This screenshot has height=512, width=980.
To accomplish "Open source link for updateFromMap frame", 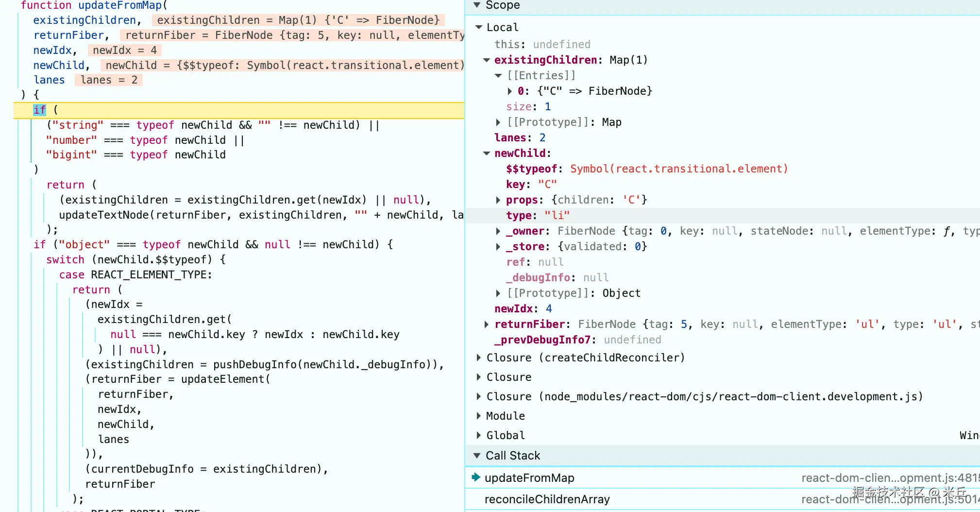I will pyautogui.click(x=890, y=478).
